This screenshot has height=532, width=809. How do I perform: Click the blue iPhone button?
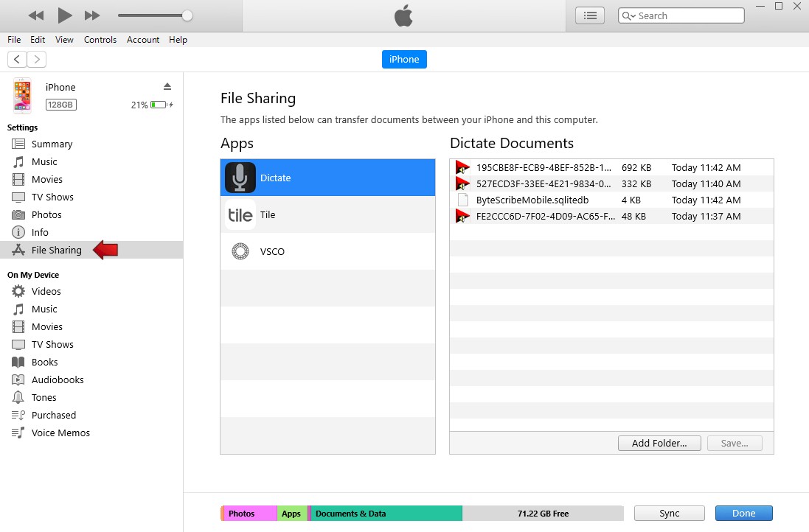(404, 59)
